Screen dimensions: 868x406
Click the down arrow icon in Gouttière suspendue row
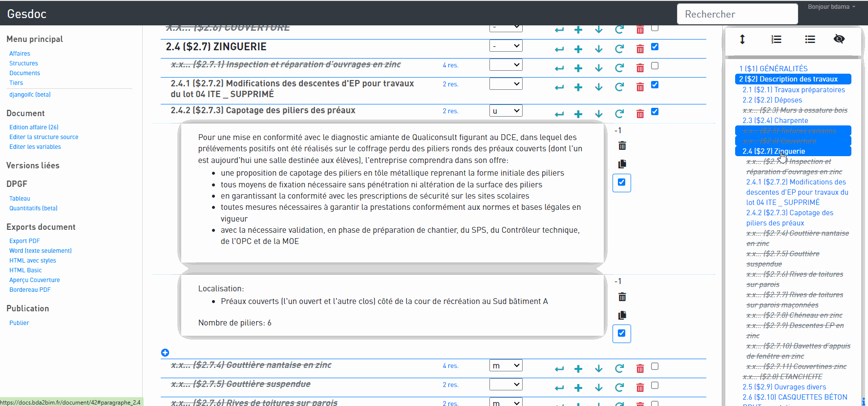599,388
